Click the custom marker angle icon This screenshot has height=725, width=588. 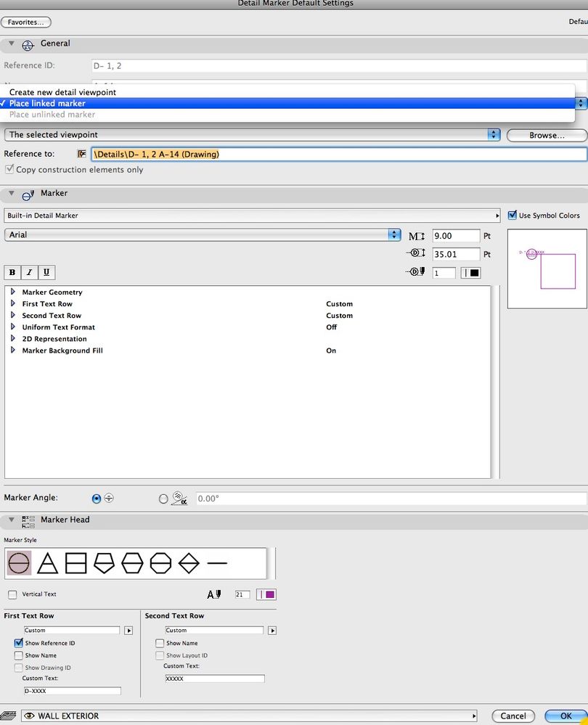click(179, 498)
